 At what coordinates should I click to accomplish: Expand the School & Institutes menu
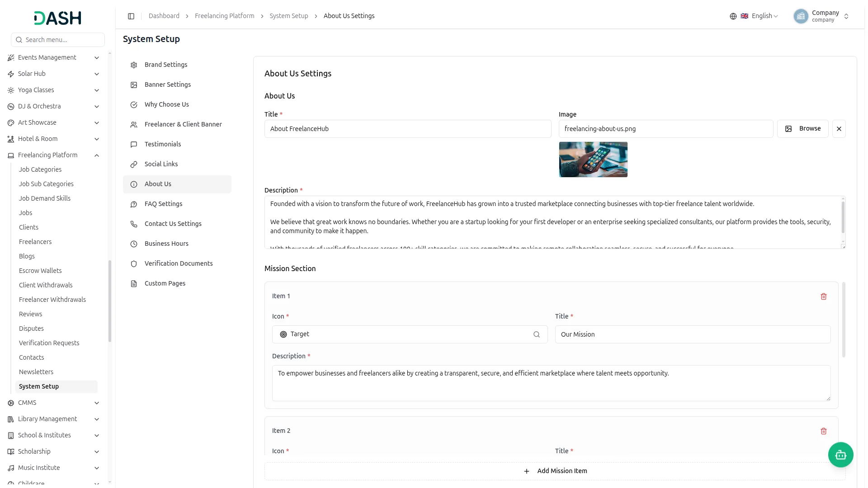[96, 436]
